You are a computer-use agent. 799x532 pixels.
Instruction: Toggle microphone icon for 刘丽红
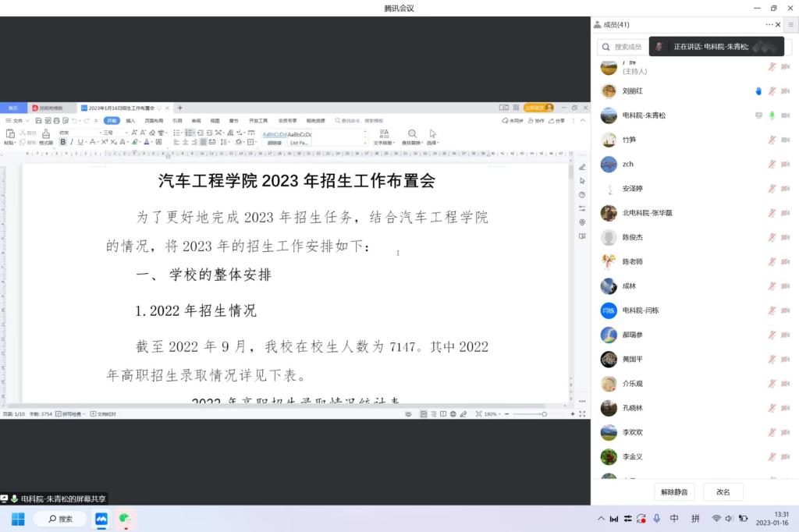(772, 91)
